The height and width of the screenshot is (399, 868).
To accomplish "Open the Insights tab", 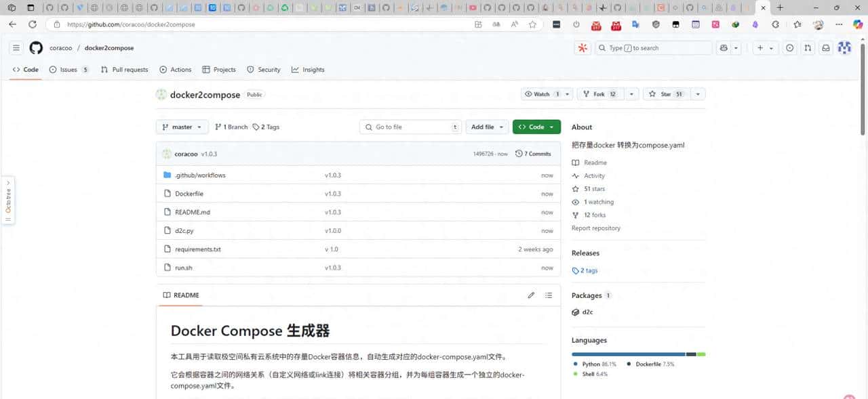I will [309, 69].
